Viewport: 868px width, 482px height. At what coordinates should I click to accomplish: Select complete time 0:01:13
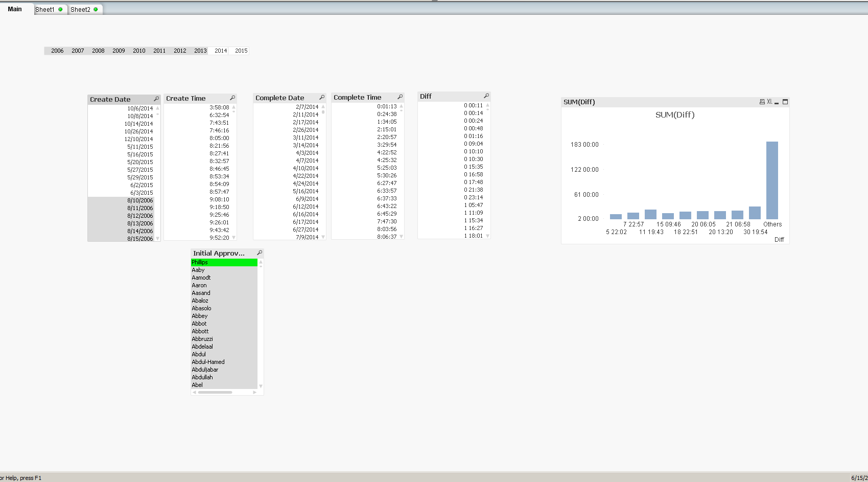[x=365, y=106]
